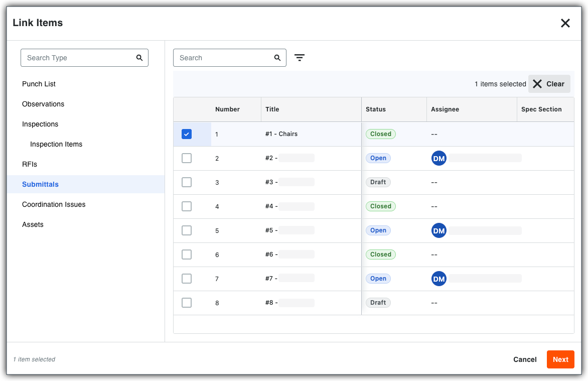
Task: Sort by the Status column header
Action: tap(375, 109)
